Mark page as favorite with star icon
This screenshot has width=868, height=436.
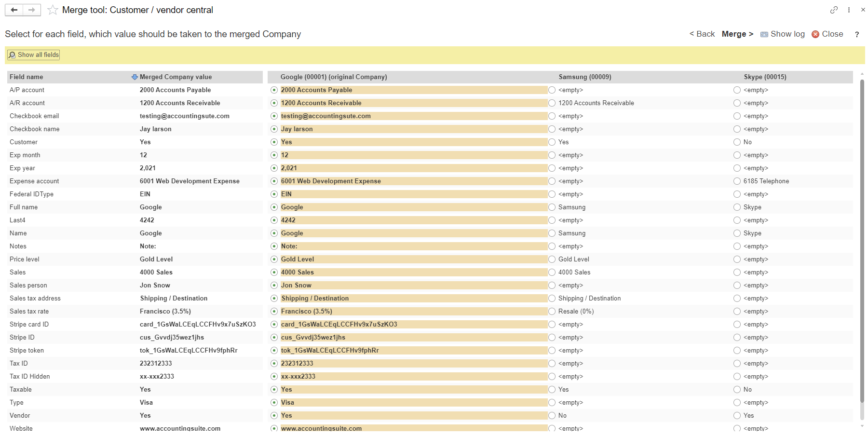(53, 10)
